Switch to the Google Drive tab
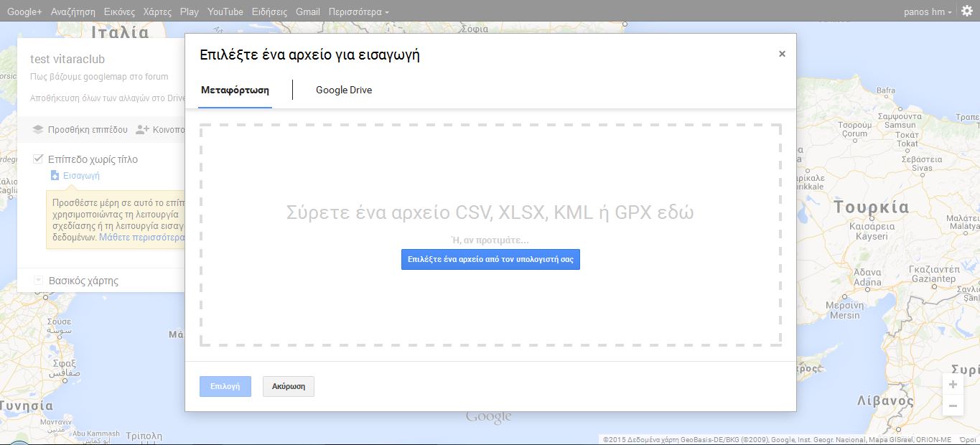Screen dimensions: 980x445 pos(344,90)
